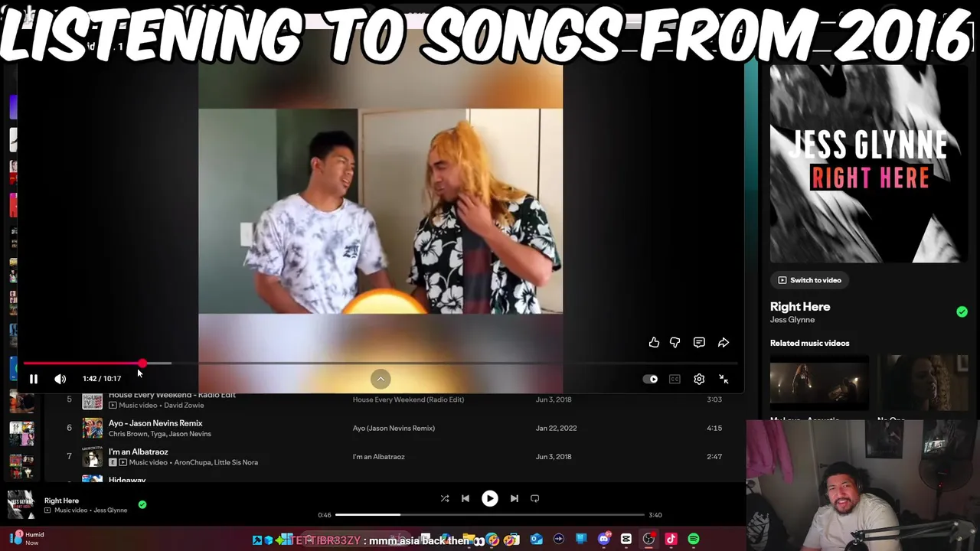This screenshot has width=980, height=551.
Task: Like the video with thumbs up
Action: pos(654,343)
